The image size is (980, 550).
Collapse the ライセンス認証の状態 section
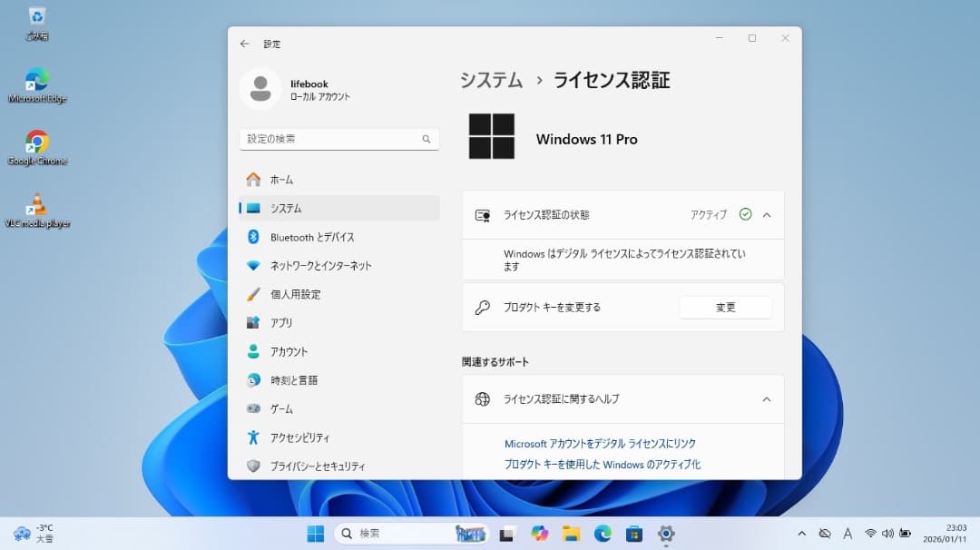pyautogui.click(x=766, y=214)
